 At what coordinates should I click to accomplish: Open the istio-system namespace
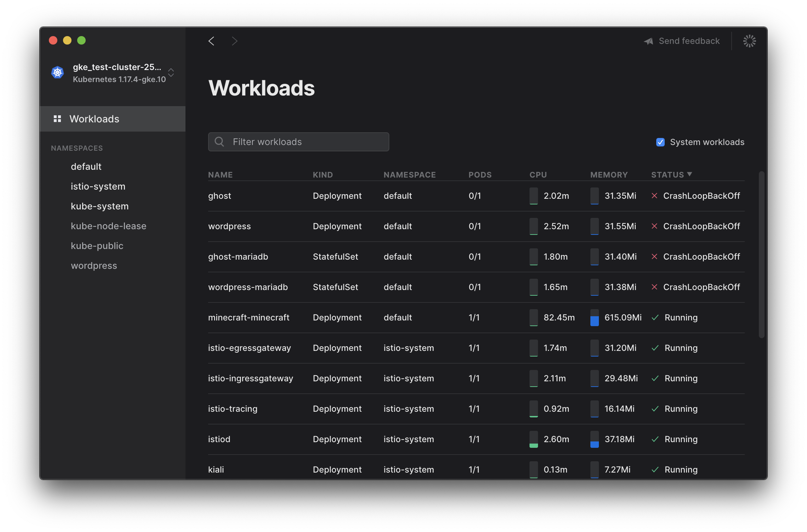point(98,186)
